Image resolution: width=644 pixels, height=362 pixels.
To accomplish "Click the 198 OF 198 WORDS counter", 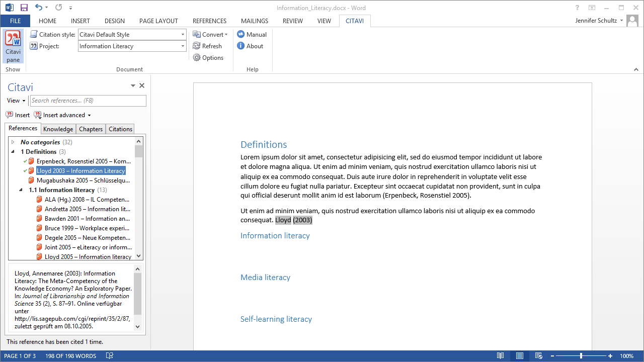I will 70,356.
